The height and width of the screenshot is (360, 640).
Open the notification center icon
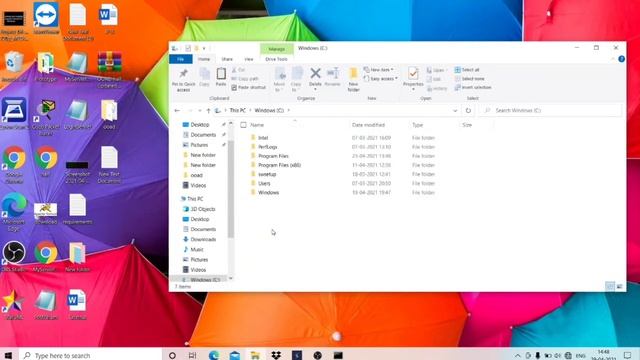pos(627,355)
